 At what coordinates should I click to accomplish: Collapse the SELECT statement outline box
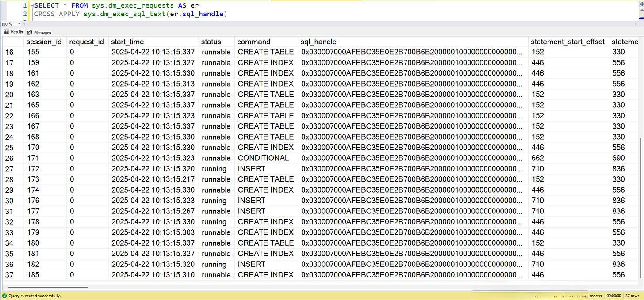(31, 6)
